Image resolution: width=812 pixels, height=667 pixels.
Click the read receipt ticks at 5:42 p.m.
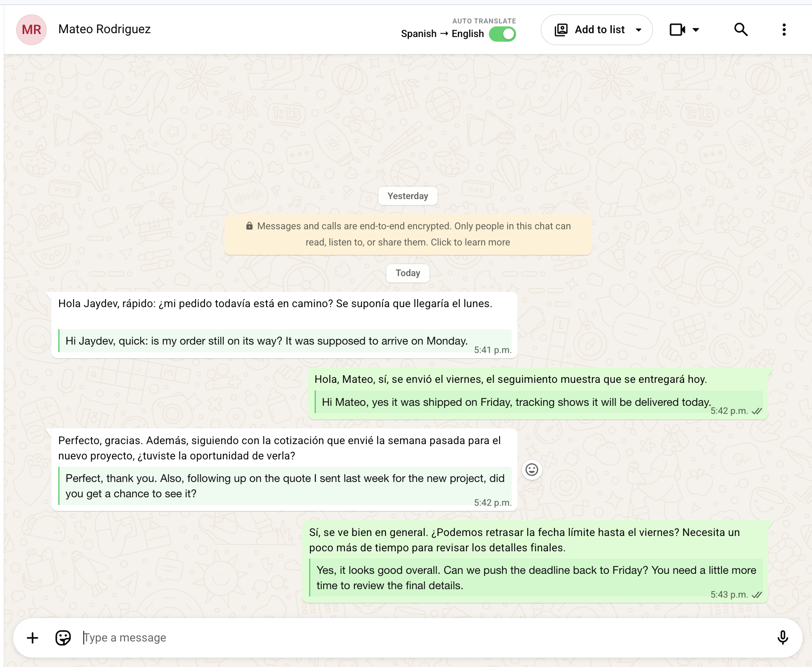[757, 411]
